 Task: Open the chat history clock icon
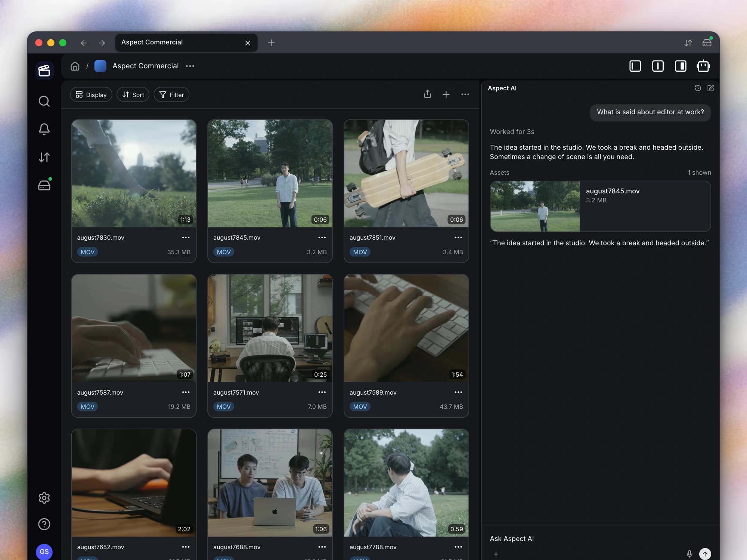click(698, 88)
